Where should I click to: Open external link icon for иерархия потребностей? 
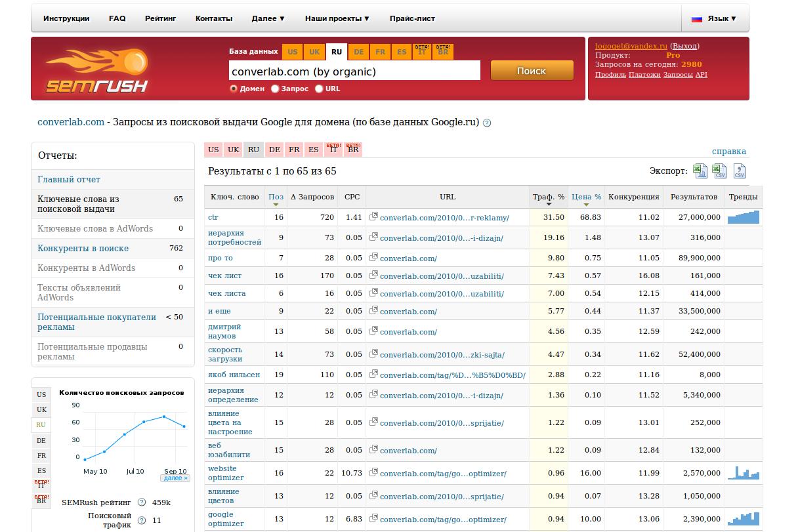[x=373, y=237]
